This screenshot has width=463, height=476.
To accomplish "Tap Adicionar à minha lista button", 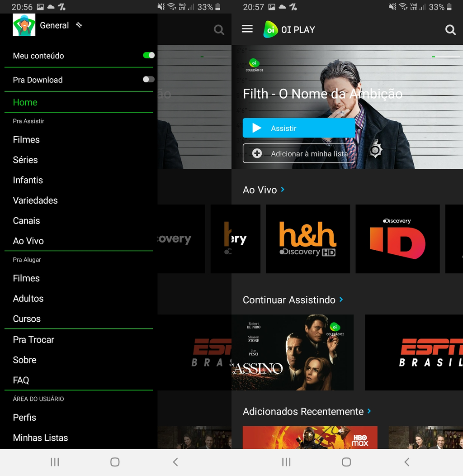I will (x=299, y=153).
